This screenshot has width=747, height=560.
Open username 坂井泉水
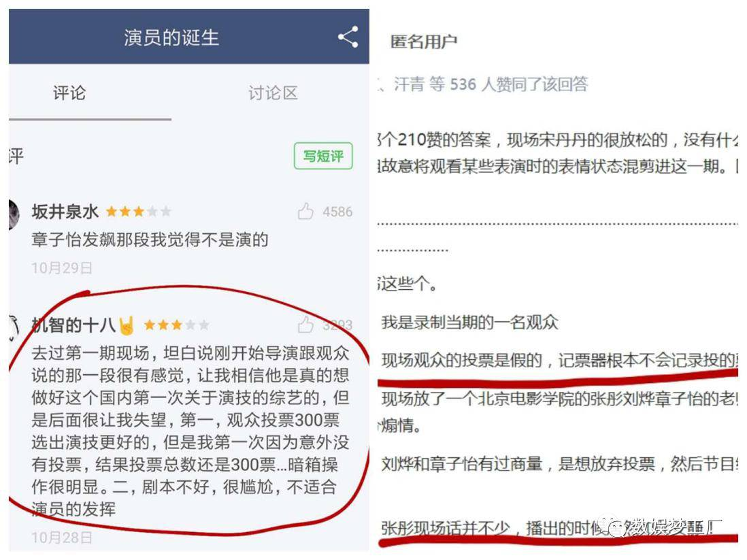[x=65, y=211]
